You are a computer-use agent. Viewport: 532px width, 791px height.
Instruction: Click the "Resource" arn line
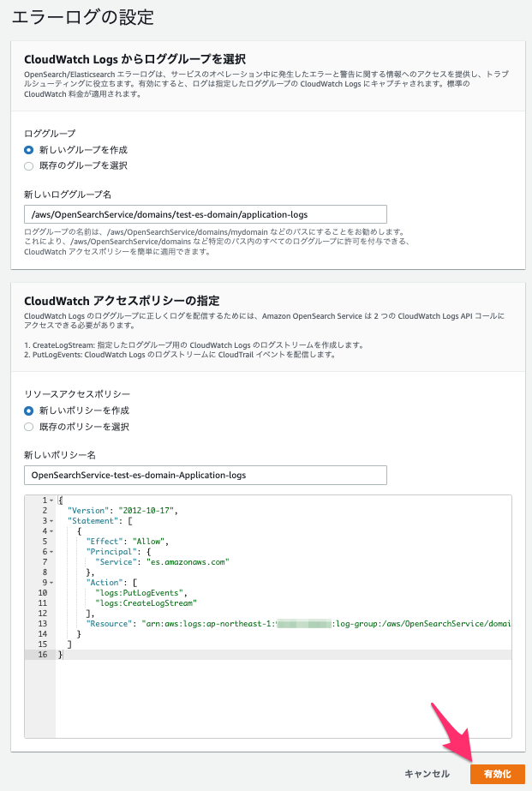pos(298,624)
